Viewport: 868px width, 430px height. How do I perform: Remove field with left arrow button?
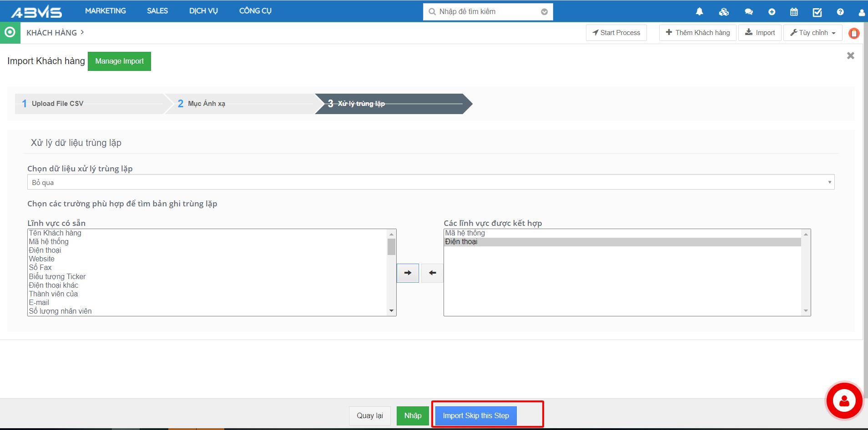click(x=432, y=273)
